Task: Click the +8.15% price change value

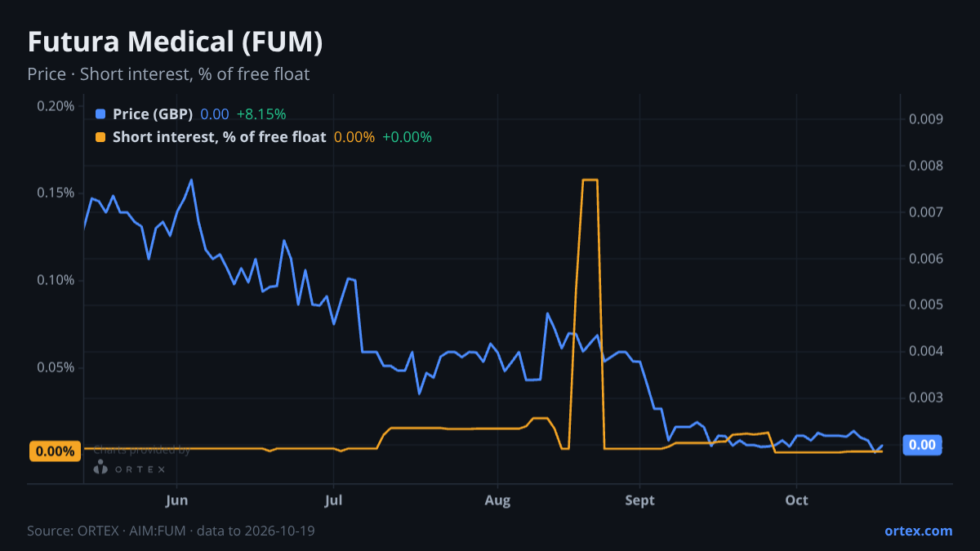Action: (x=261, y=114)
